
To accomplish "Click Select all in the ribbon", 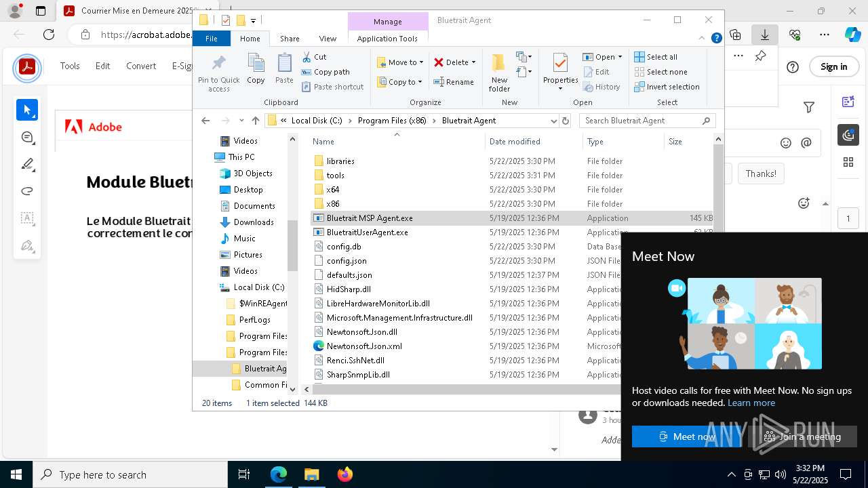I will coord(656,57).
